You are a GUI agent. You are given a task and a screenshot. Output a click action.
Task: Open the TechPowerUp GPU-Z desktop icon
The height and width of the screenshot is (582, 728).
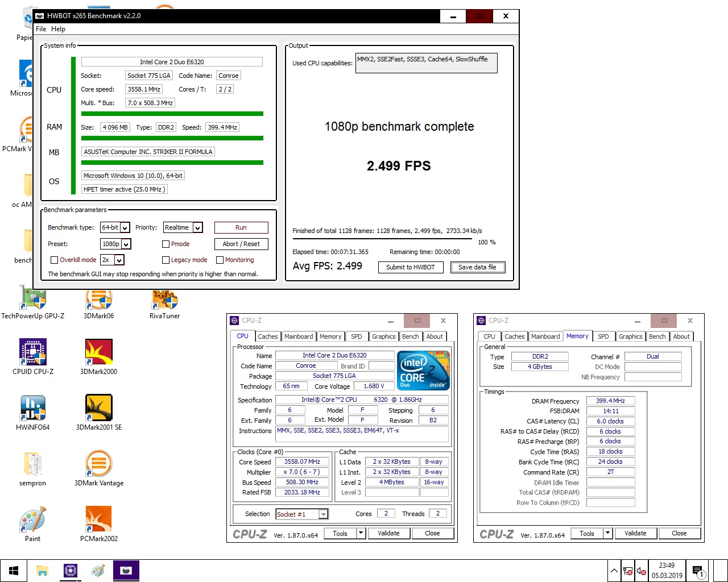[x=33, y=302]
